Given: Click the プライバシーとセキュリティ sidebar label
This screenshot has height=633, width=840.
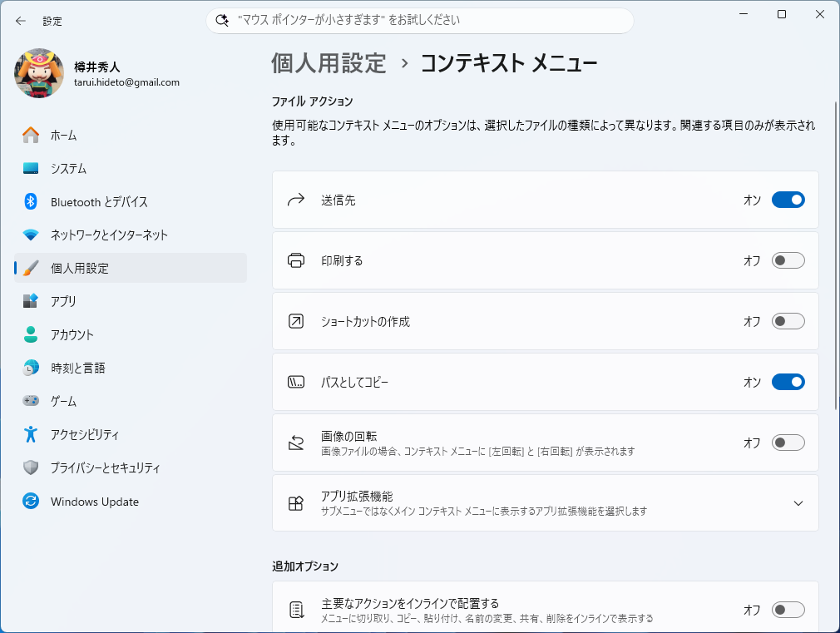Looking at the screenshot, I should pyautogui.click(x=105, y=467).
